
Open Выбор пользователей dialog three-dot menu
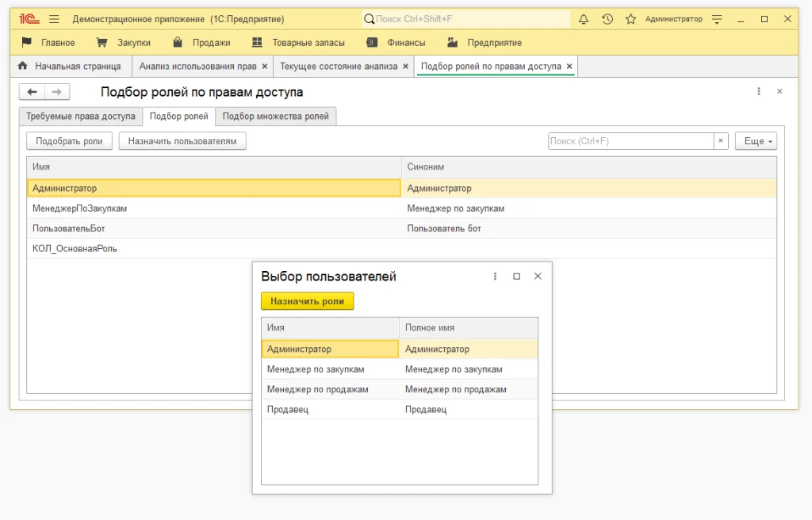495,277
